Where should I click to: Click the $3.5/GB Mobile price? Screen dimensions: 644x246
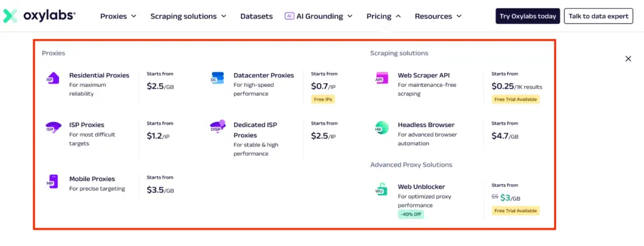coord(160,190)
